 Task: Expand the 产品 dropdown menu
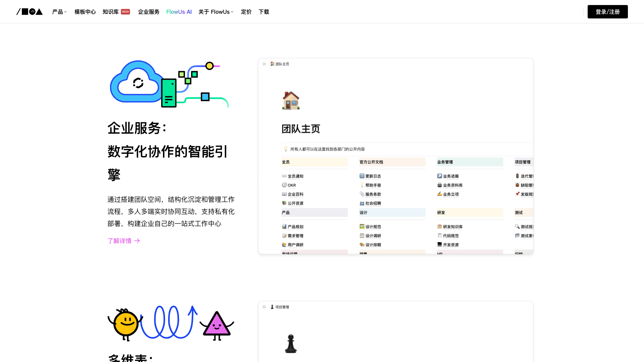(59, 12)
